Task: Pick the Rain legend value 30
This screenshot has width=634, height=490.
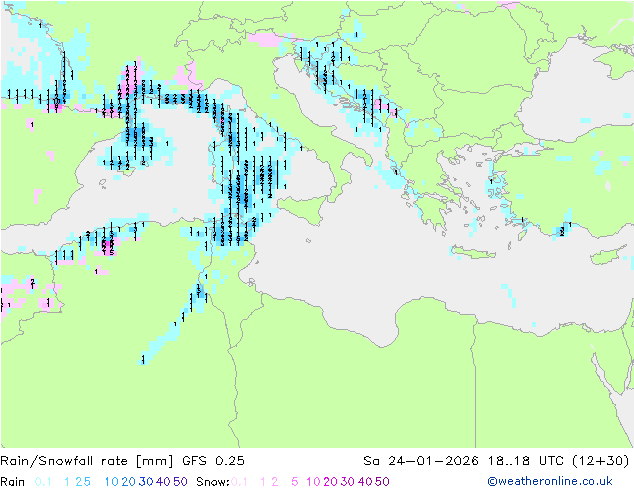Action: (x=146, y=482)
